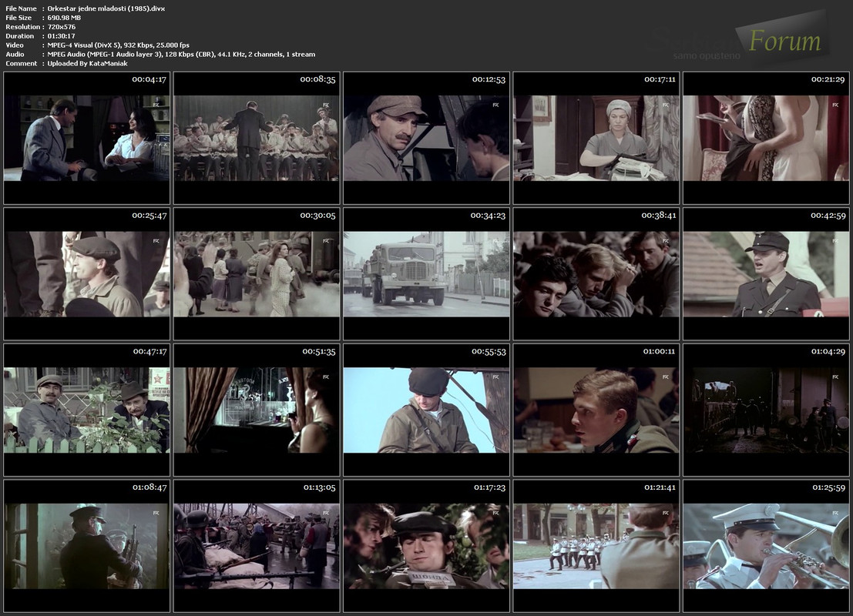
Task: Select the truck thumbnail at 00:34:23
Action: coord(426,274)
